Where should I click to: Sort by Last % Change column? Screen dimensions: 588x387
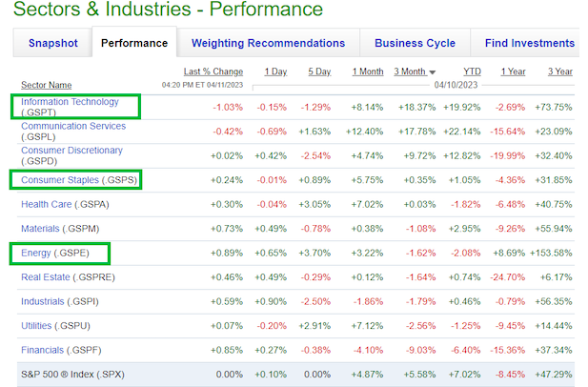click(213, 71)
